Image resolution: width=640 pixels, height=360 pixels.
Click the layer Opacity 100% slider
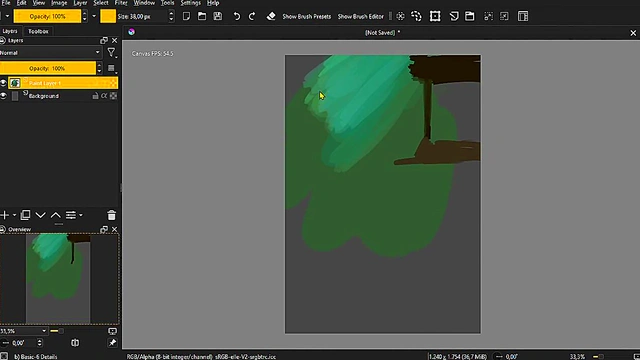47,68
